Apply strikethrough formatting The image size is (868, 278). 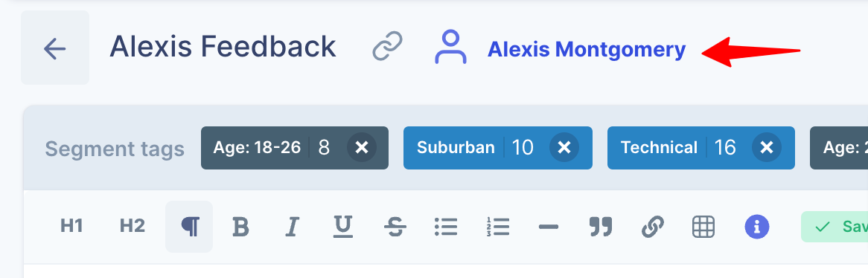tap(395, 227)
